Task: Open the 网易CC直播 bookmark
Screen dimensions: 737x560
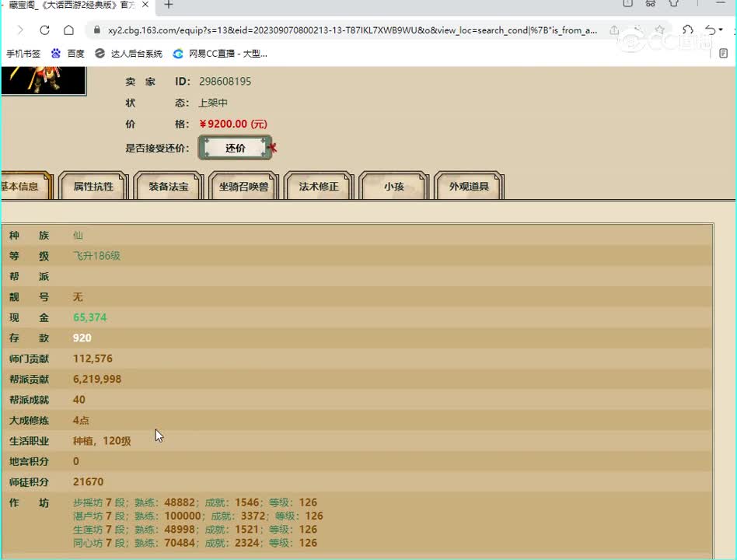Action: [x=221, y=54]
